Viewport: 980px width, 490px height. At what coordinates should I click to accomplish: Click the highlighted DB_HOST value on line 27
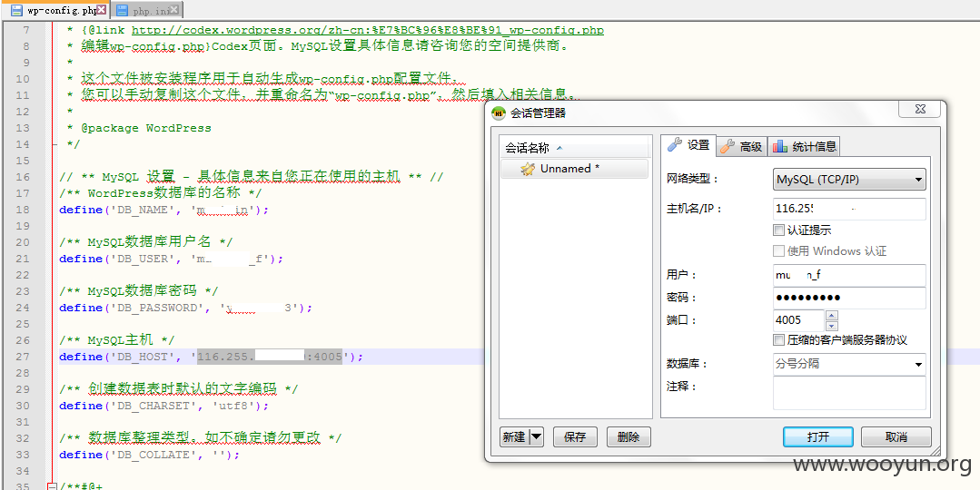[270, 357]
